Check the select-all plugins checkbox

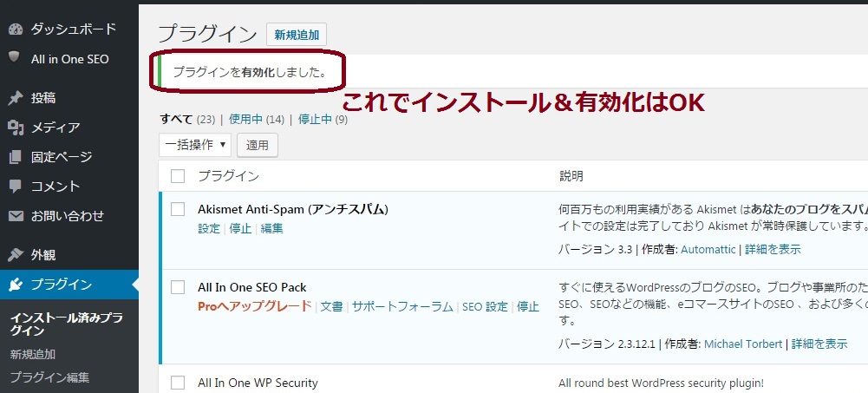click(178, 177)
